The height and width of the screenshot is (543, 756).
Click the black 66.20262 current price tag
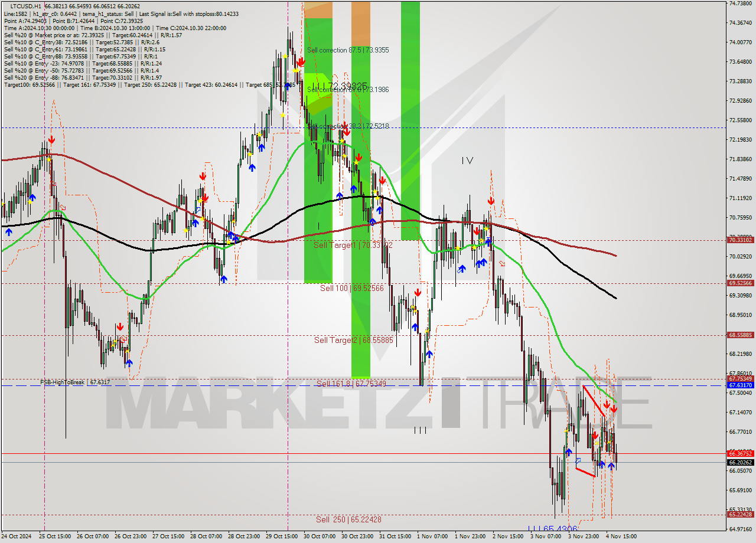click(x=741, y=463)
